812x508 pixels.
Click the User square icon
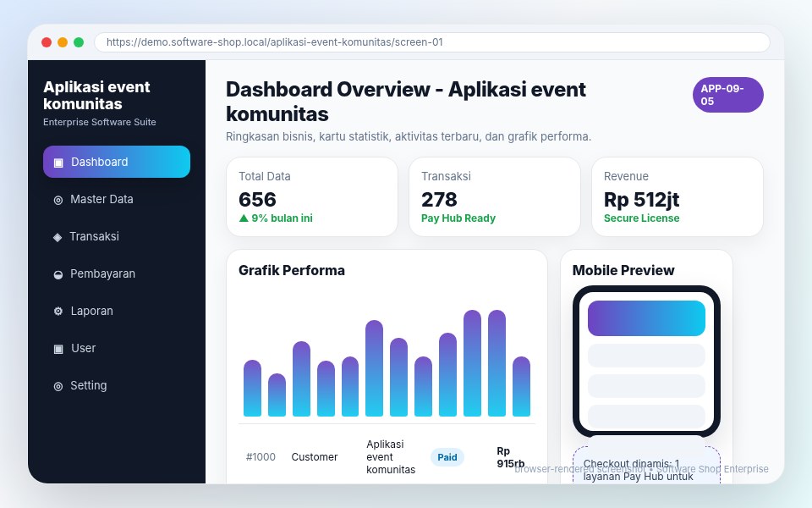coord(58,349)
